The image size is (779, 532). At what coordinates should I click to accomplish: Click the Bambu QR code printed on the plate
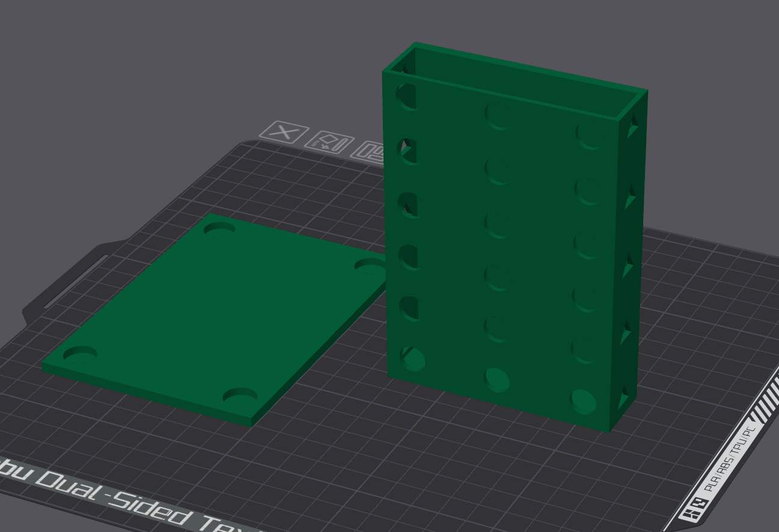click(700, 504)
